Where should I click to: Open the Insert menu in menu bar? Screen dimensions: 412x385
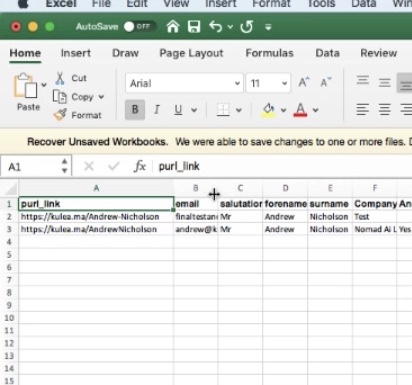(221, 4)
